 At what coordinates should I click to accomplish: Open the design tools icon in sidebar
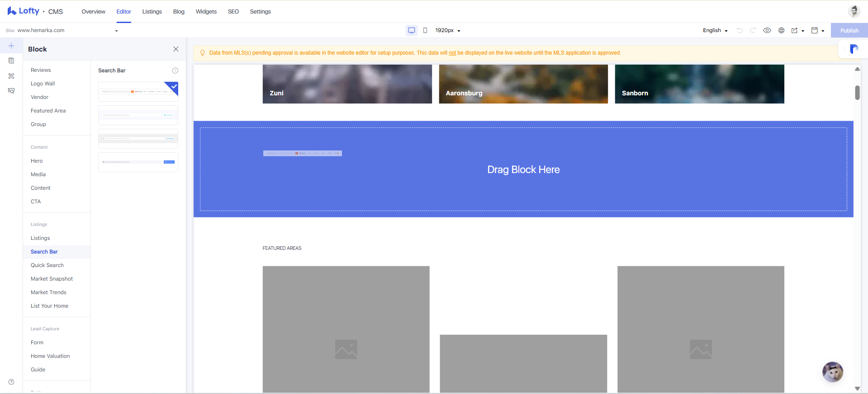(11, 76)
